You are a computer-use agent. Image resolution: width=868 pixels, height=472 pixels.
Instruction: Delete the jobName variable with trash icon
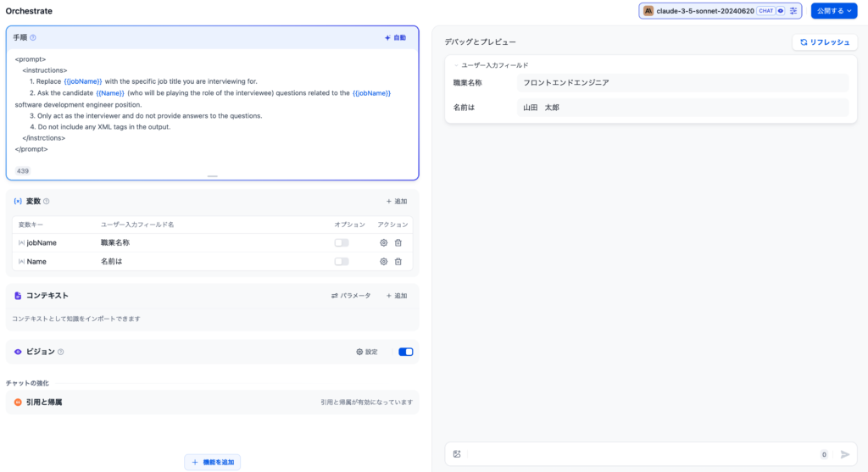[398, 242]
